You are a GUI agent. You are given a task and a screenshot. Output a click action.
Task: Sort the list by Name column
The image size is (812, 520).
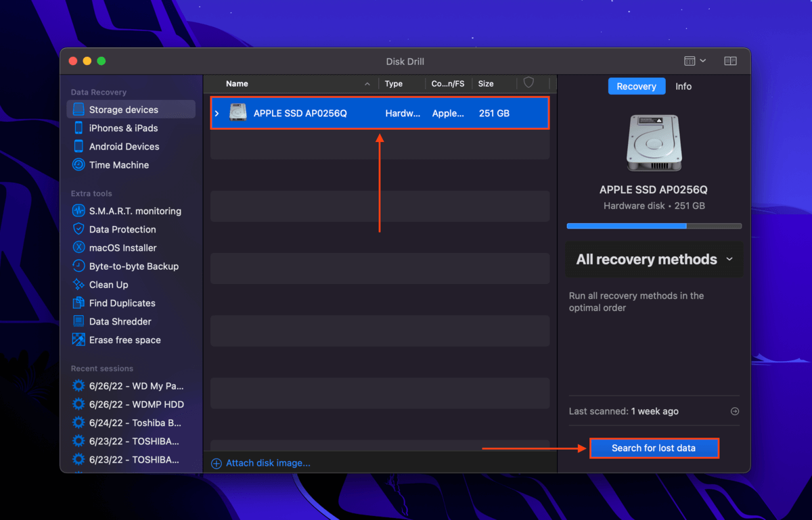237,84
